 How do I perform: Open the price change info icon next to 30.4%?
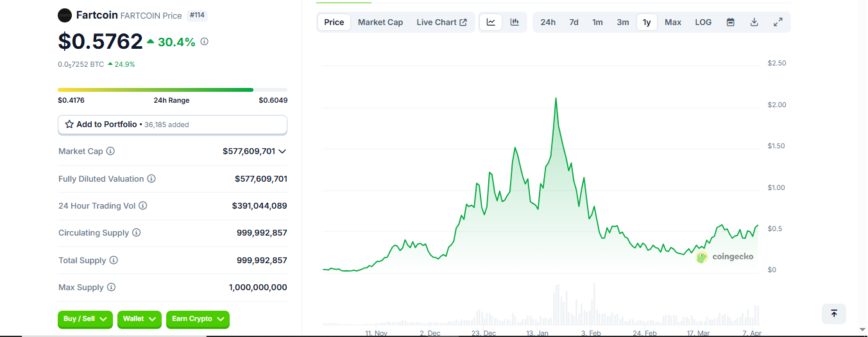tap(205, 41)
